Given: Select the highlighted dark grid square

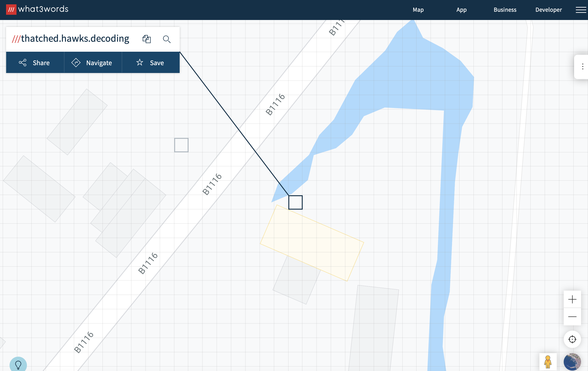Looking at the screenshot, I should point(296,202).
